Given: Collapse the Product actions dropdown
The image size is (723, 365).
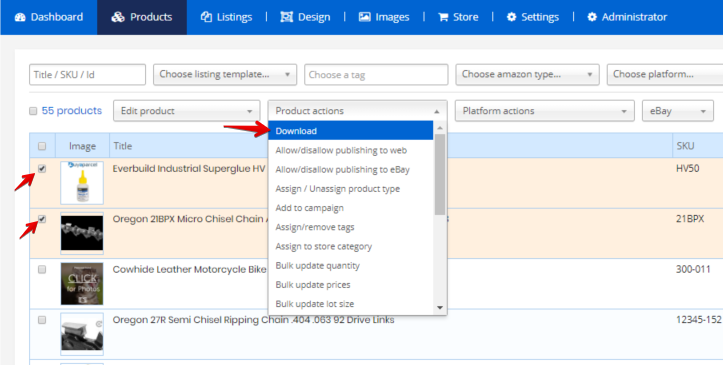Looking at the screenshot, I should (357, 111).
